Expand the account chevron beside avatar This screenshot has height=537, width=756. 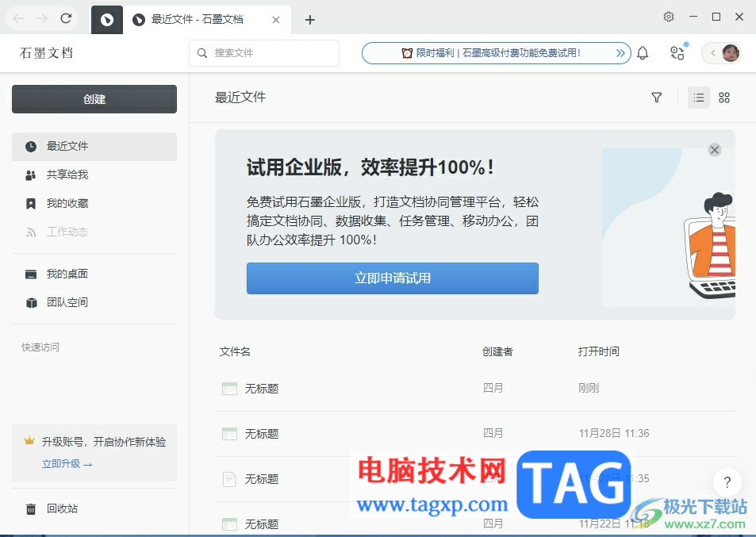pos(712,53)
